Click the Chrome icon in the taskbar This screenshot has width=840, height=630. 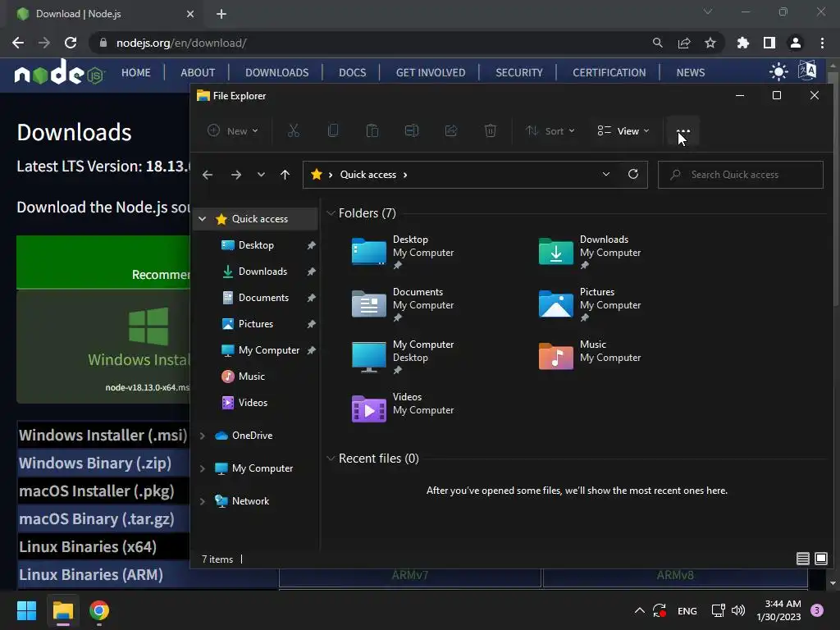tap(99, 610)
